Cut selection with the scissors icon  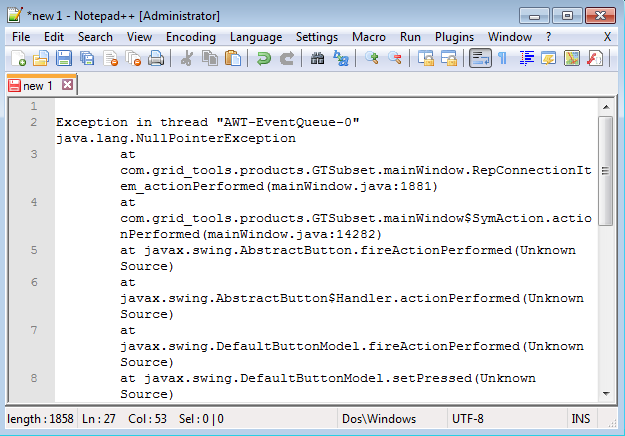coord(187,59)
